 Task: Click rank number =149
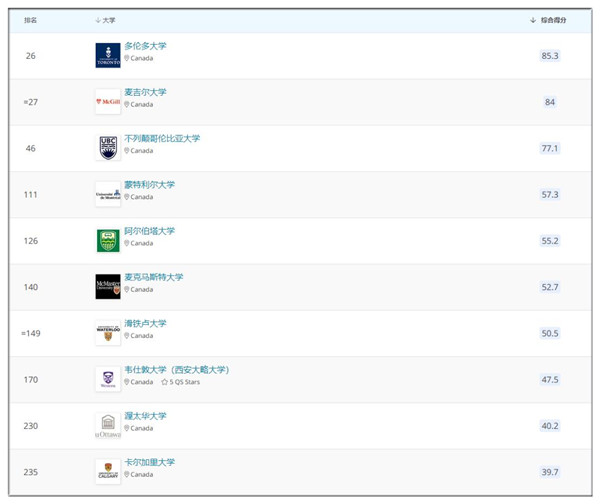click(x=31, y=333)
